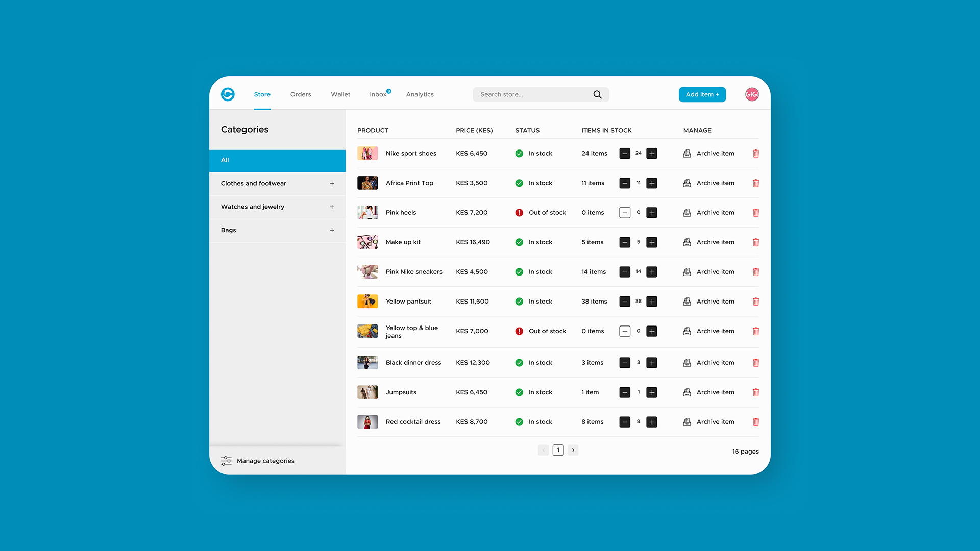Delete the Make up kit item

(756, 242)
